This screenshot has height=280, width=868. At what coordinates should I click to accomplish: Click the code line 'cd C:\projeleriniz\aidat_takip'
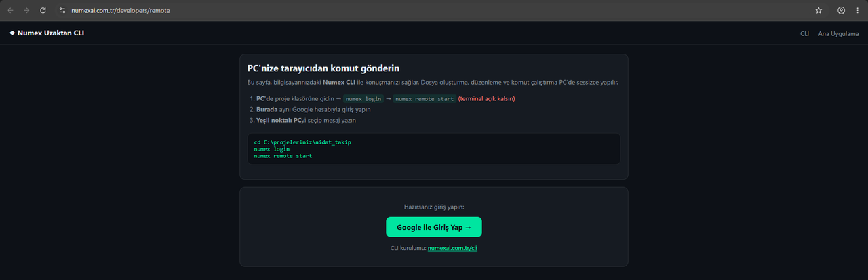click(302, 142)
